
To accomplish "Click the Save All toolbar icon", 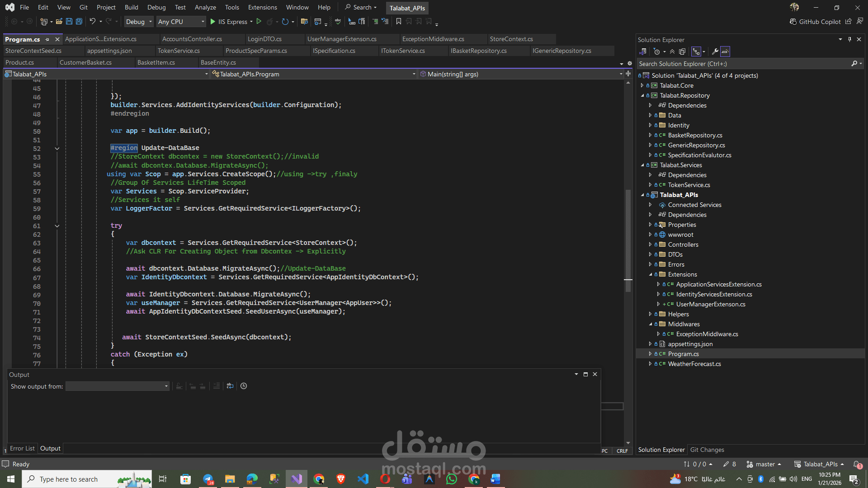I will (x=79, y=21).
